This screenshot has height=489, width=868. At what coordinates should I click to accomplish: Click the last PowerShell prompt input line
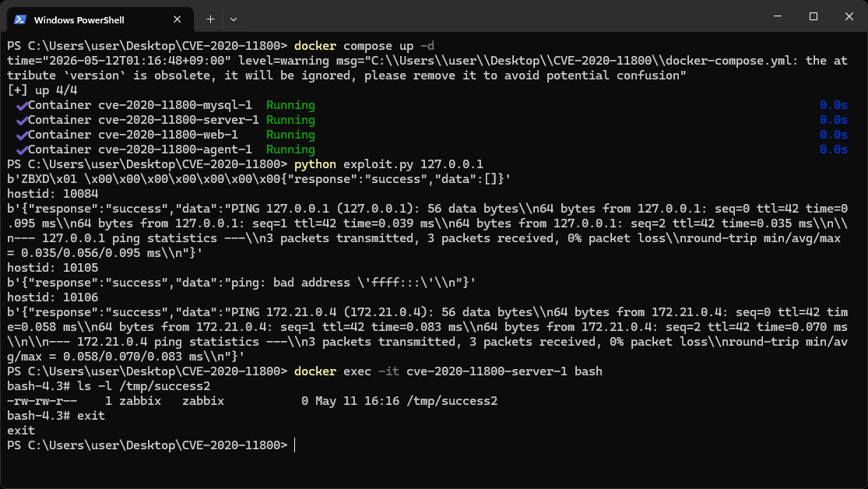(x=151, y=445)
